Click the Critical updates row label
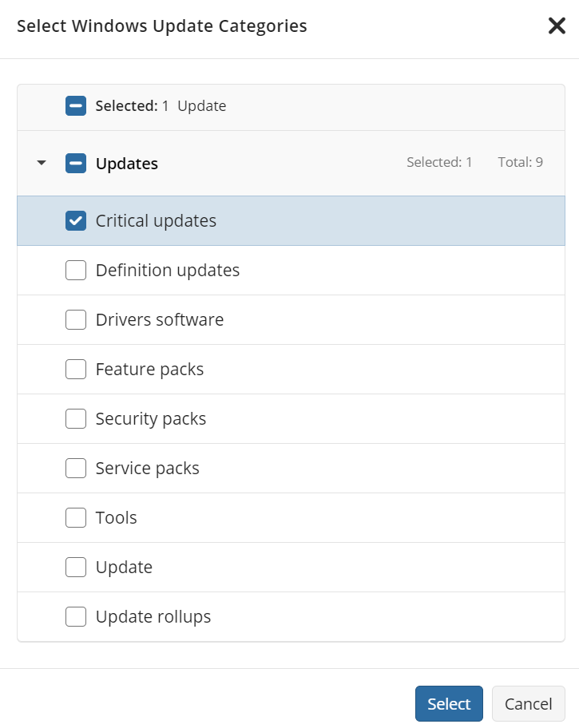 point(156,221)
